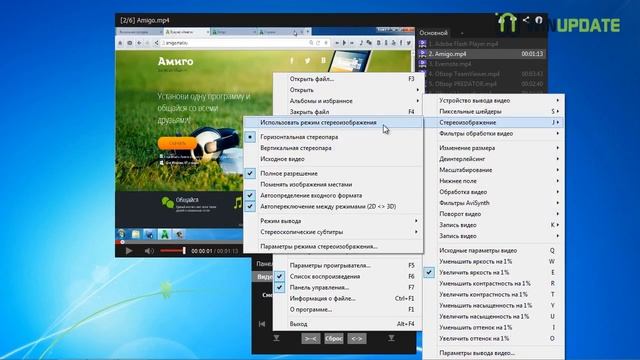Expand 'Изменение размера' submenu
The height and width of the screenshot is (360, 640).
(494, 148)
